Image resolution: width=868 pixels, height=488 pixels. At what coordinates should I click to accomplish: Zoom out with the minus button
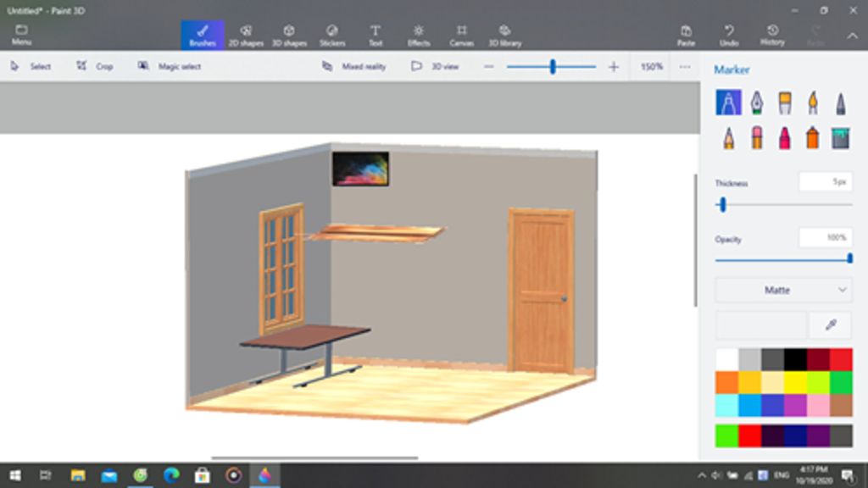point(488,67)
